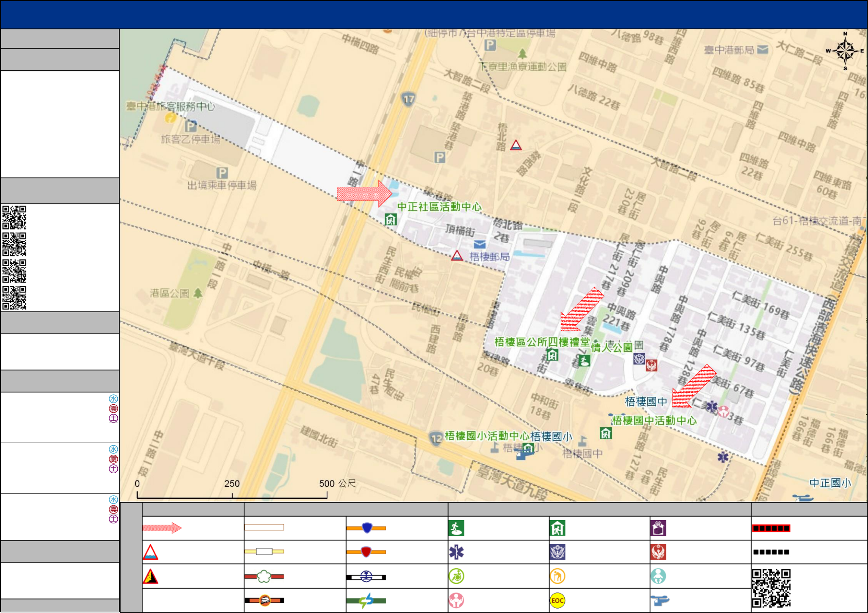Viewport: 868px width, 613px height.
Task: Click the yellow EOC circle in legend
Action: point(558,601)
